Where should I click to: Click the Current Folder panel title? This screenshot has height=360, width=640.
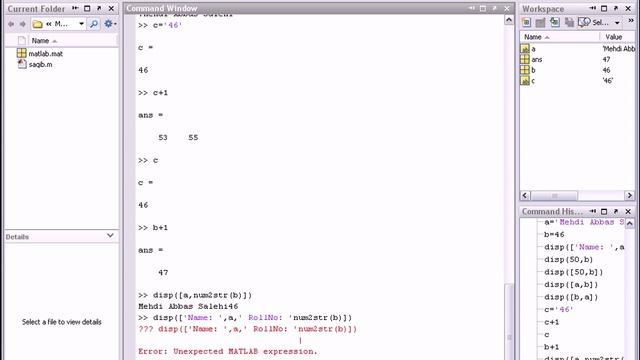click(x=36, y=9)
